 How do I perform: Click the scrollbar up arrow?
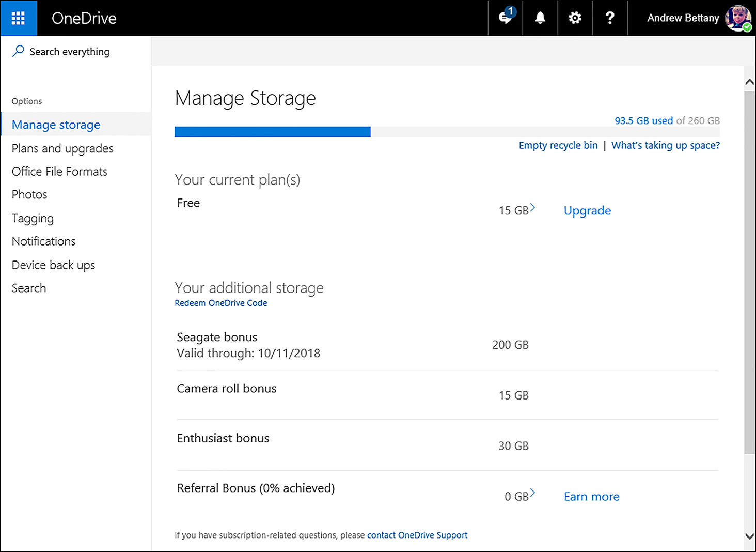click(x=750, y=82)
